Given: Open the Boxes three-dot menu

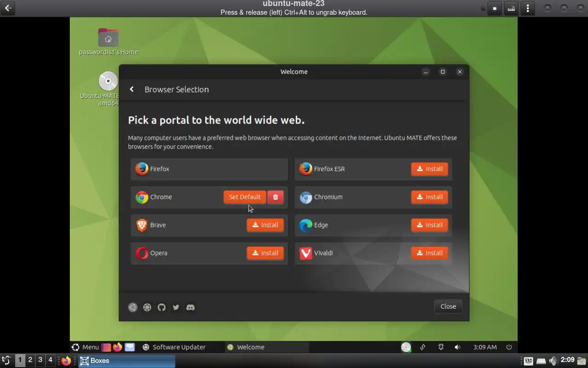Looking at the screenshot, I should click(x=528, y=8).
